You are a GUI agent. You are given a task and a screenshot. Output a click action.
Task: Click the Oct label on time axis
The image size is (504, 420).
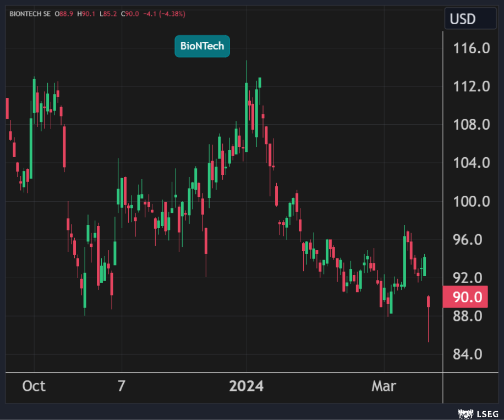34,386
